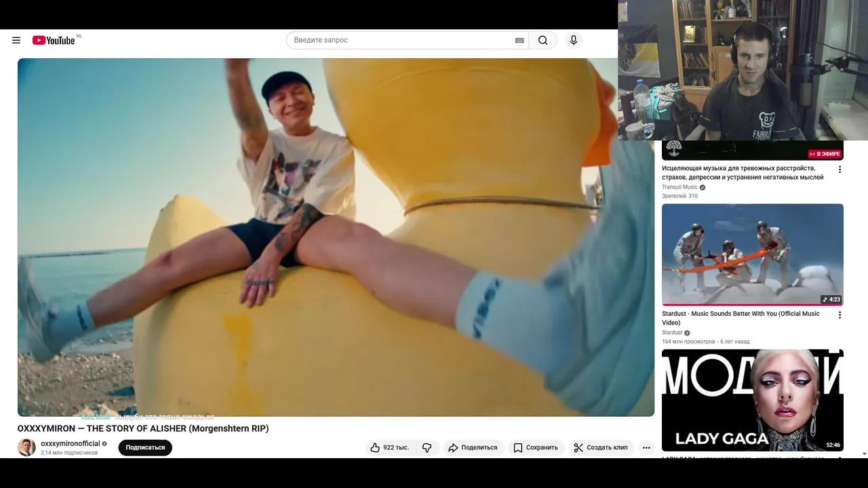Open Stardust - Music Sounds Better With You title

(741, 318)
